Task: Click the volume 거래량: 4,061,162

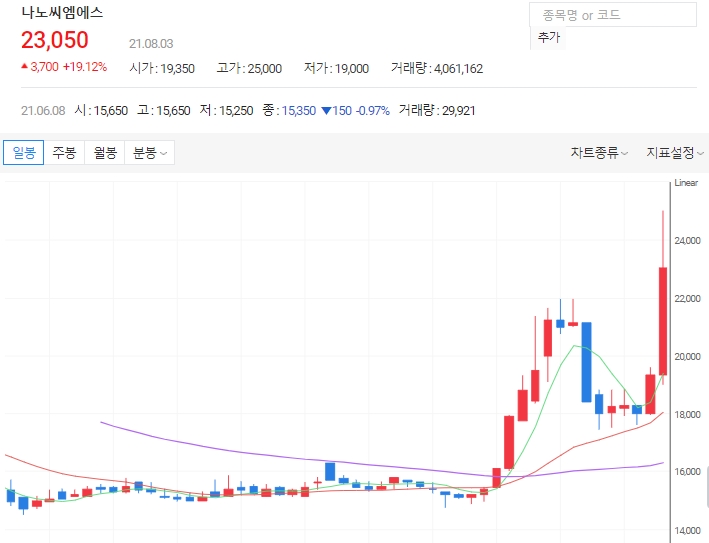Action: pos(437,68)
